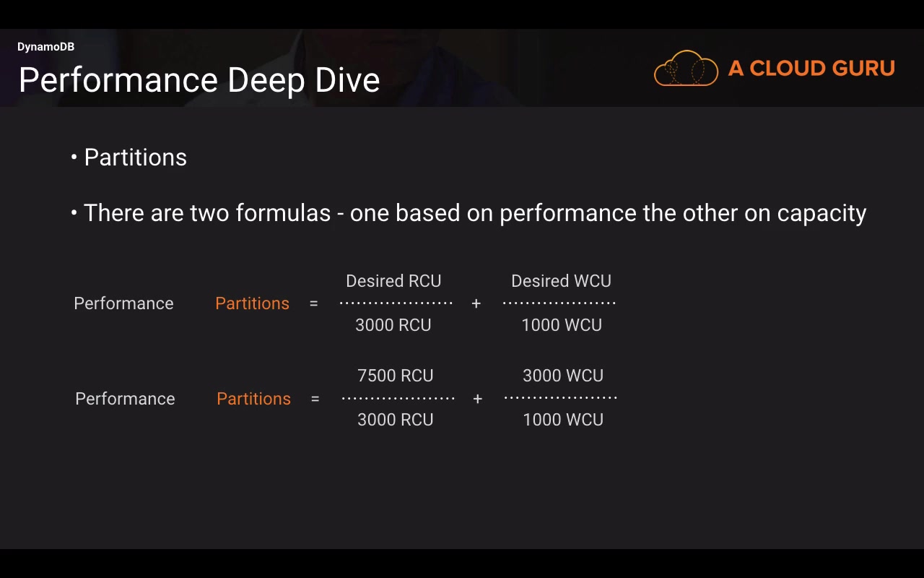
Task: Click the plus sign in the second formula
Action: pos(477,399)
